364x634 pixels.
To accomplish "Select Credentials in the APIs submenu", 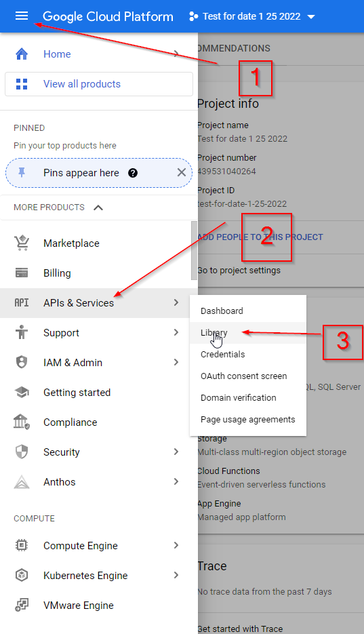I will click(248, 354).
